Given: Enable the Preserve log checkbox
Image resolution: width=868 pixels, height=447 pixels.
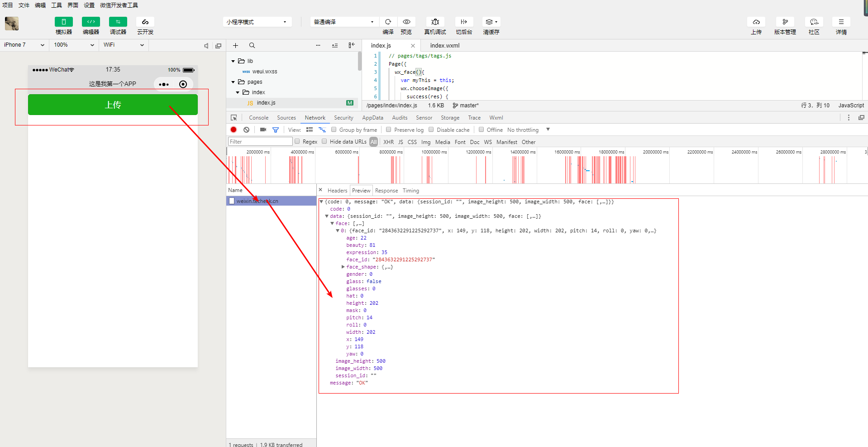Looking at the screenshot, I should point(388,130).
